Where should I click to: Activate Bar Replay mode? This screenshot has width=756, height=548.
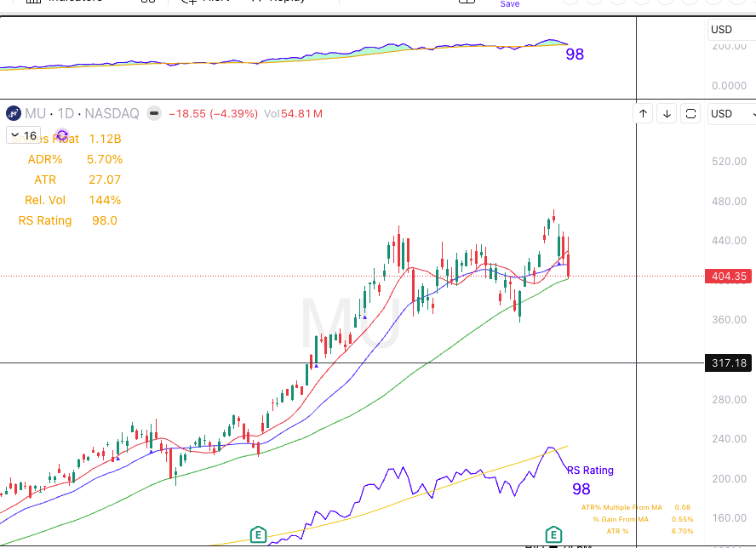click(x=277, y=2)
